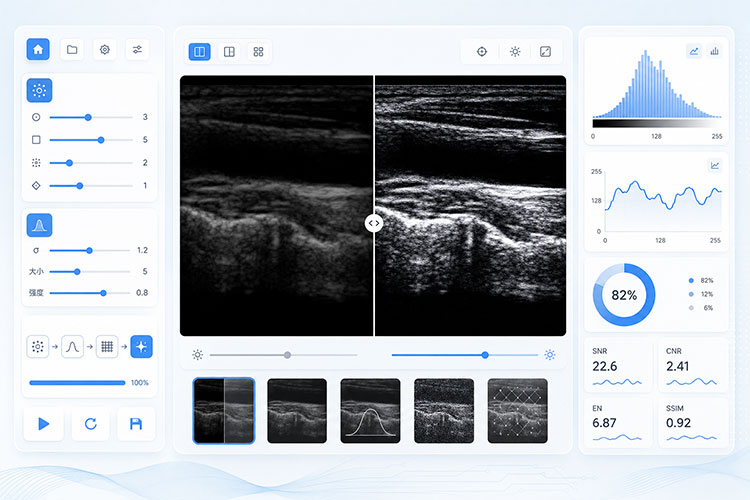Select the Gaussian curve thumbnail
Image resolution: width=750 pixels, height=500 pixels.
click(x=370, y=411)
